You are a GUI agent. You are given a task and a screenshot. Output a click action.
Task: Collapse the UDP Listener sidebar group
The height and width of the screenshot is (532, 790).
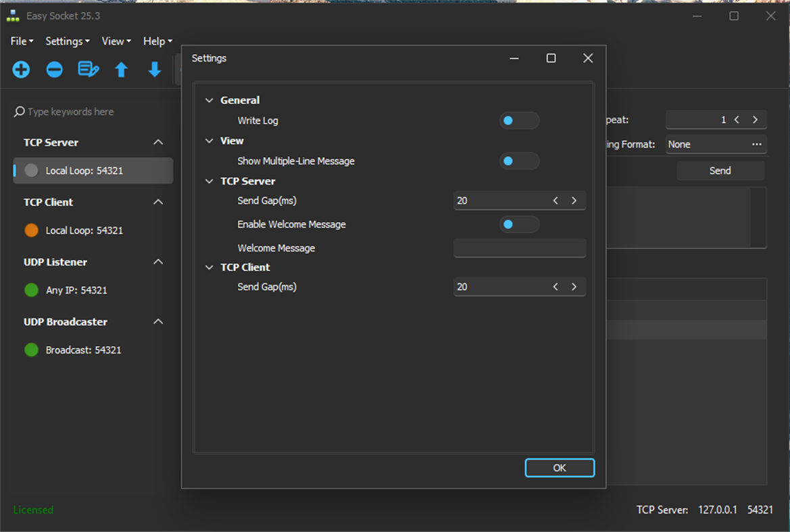point(158,262)
